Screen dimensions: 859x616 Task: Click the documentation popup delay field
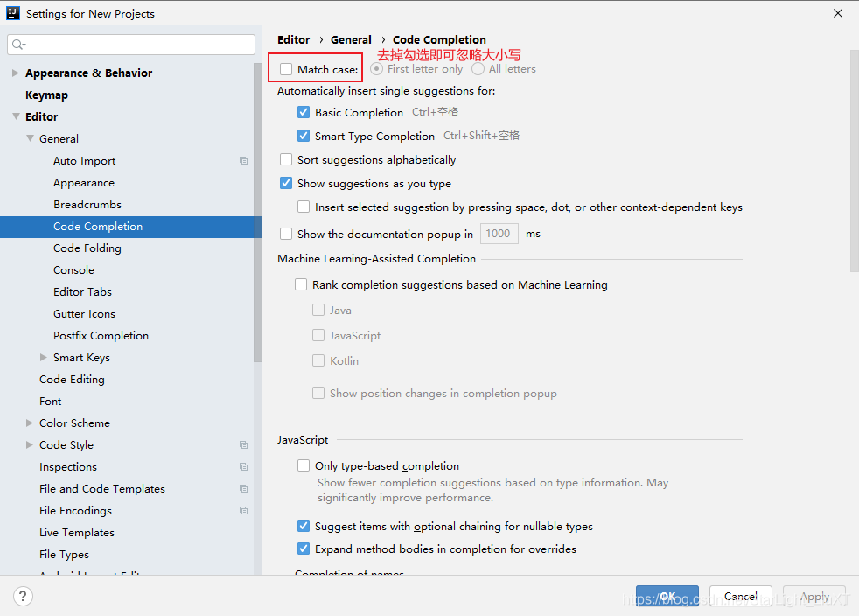pyautogui.click(x=499, y=234)
